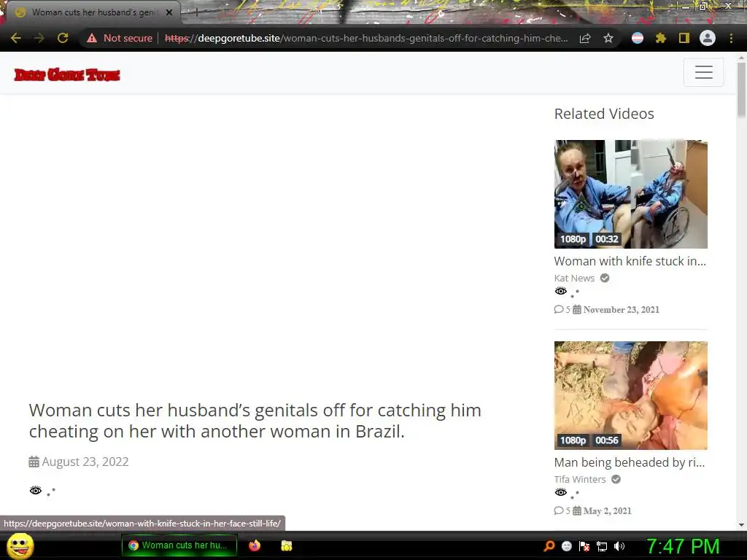Image resolution: width=747 pixels, height=560 pixels.
Task: Open the yellow folder taskbar icon
Action: tap(286, 545)
